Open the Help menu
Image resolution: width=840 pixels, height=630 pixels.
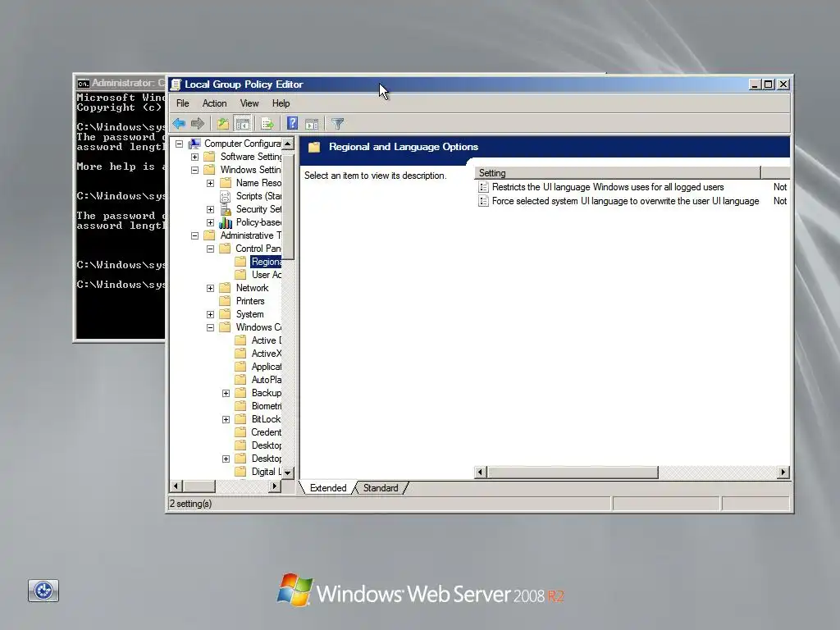pyautogui.click(x=281, y=103)
